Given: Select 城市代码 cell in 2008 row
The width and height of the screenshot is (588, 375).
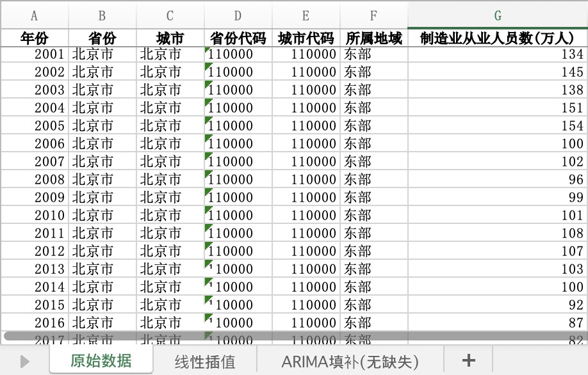Looking at the screenshot, I should click(x=306, y=179).
